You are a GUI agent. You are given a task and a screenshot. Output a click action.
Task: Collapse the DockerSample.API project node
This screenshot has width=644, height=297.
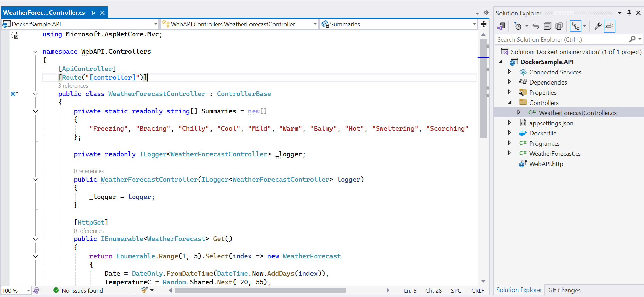[501, 62]
